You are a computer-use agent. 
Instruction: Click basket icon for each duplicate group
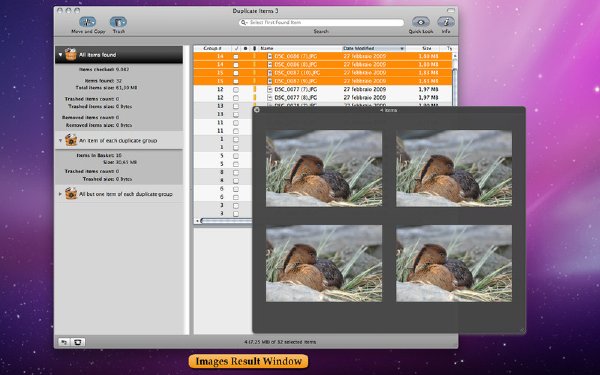point(71,140)
